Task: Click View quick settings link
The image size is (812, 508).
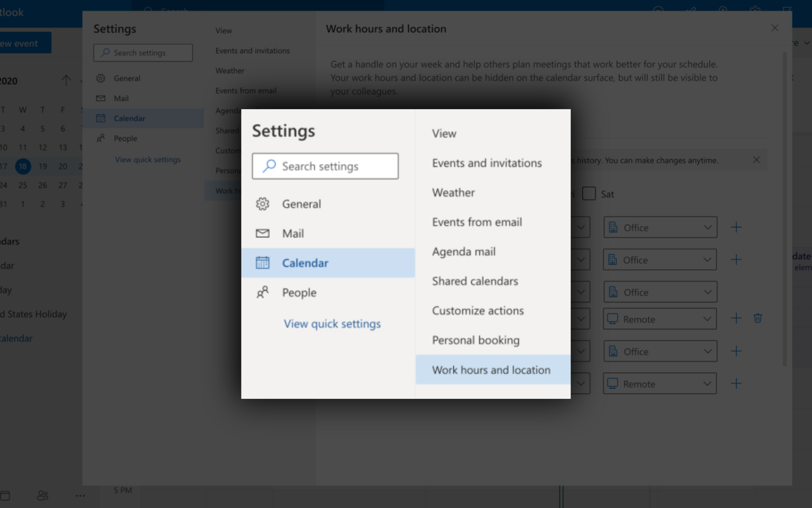Action: click(x=332, y=323)
